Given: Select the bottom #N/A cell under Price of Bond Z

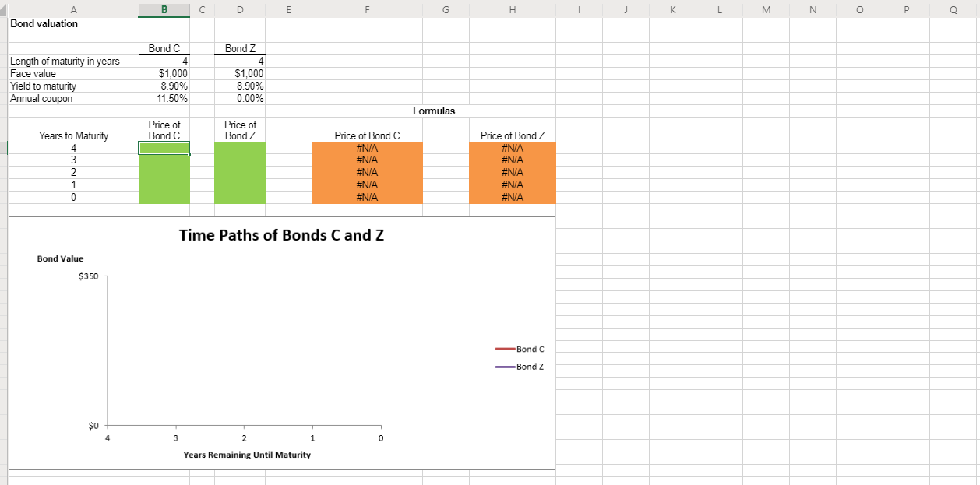Looking at the screenshot, I should pyautogui.click(x=512, y=197).
